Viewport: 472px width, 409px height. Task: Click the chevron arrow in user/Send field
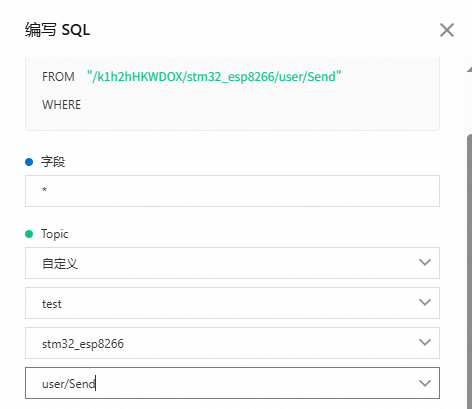coord(425,383)
